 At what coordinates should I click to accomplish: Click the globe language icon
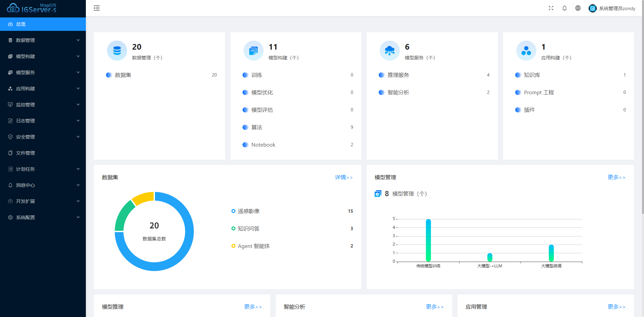click(x=578, y=8)
